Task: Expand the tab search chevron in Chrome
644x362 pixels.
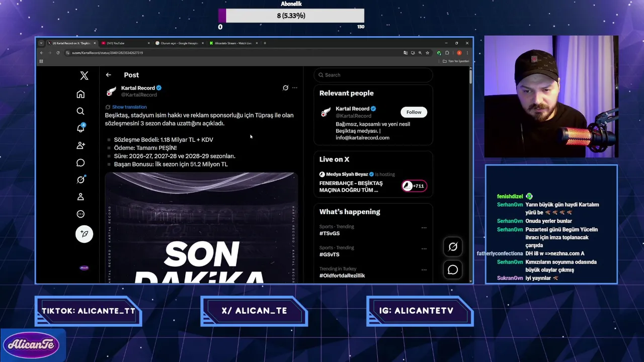Action: 41,43
